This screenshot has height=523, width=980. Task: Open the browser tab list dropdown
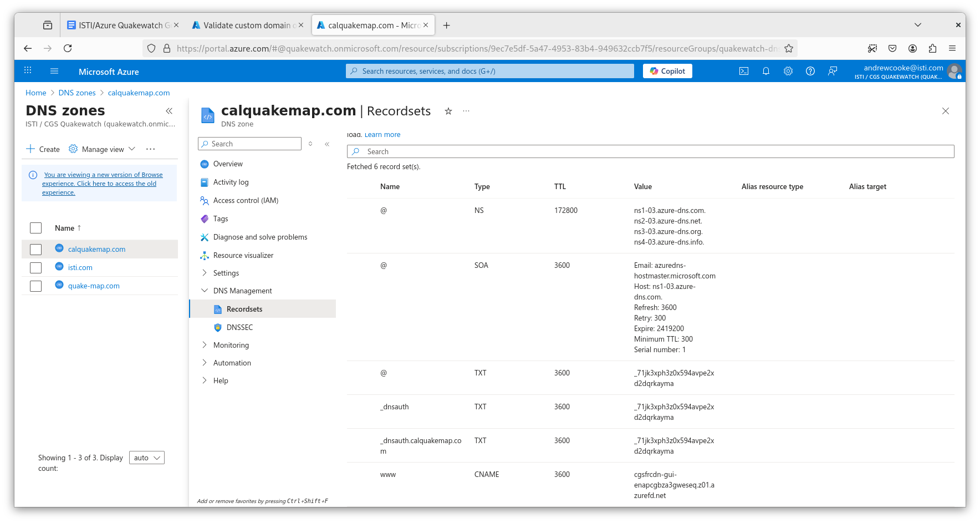918,25
